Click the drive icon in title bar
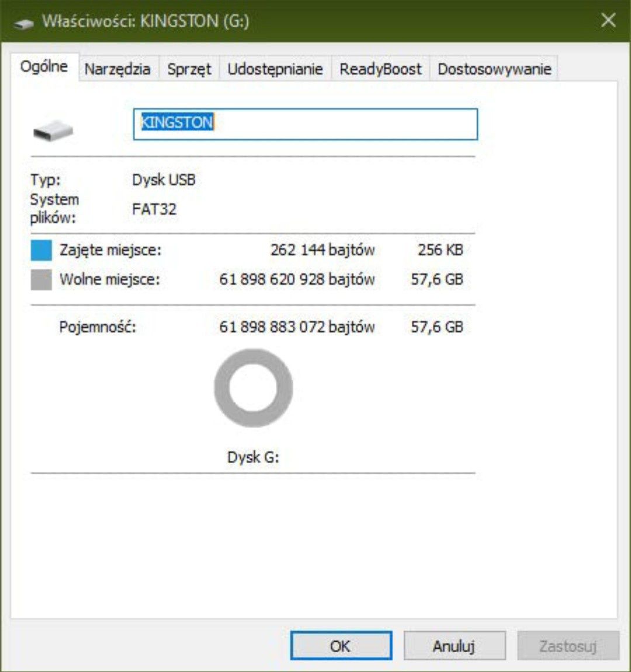Screen dimensions: 631x672 [x=23, y=23]
